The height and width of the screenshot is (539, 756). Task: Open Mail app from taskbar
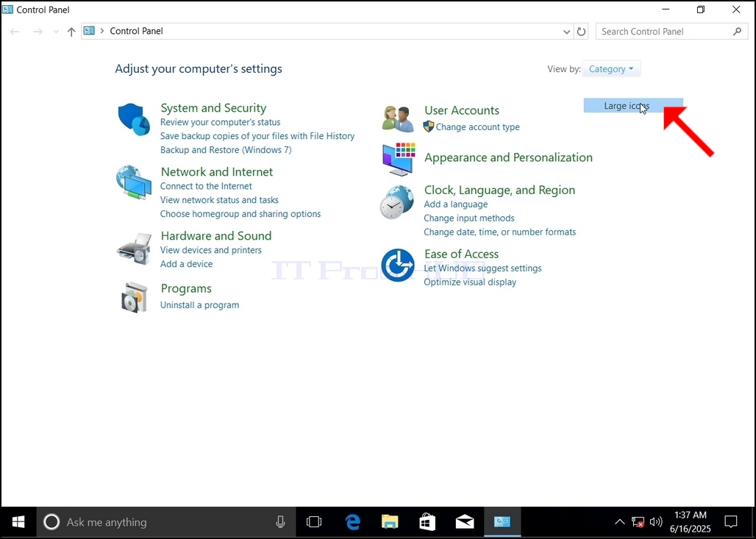465,522
